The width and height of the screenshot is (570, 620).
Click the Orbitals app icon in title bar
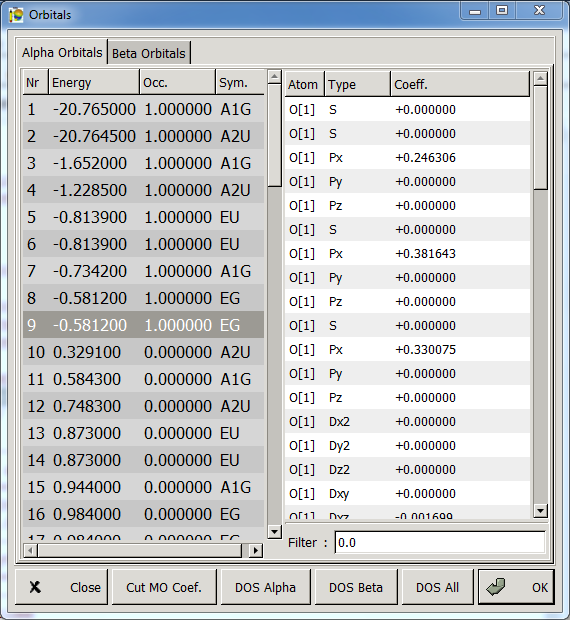16,15
